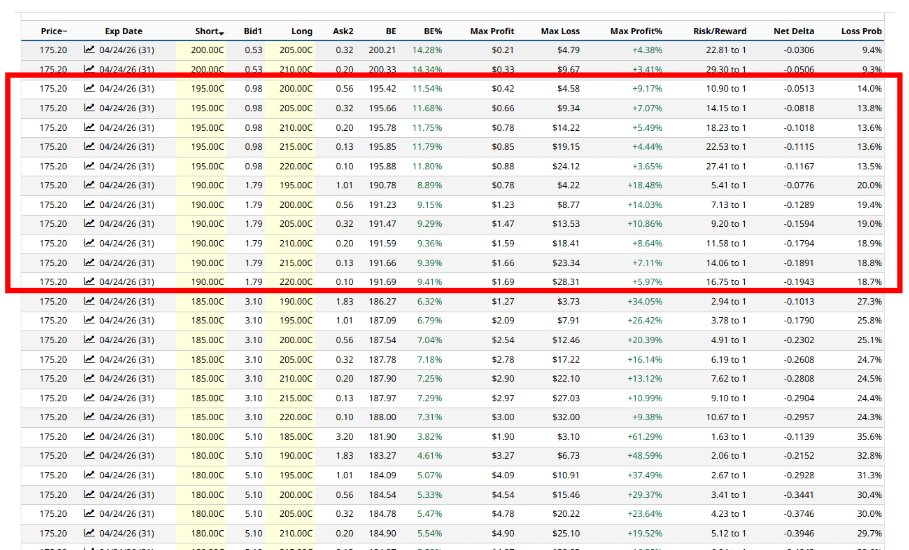Sort by Max Profit% column header
The width and height of the screenshot is (909, 550).
[x=636, y=31]
